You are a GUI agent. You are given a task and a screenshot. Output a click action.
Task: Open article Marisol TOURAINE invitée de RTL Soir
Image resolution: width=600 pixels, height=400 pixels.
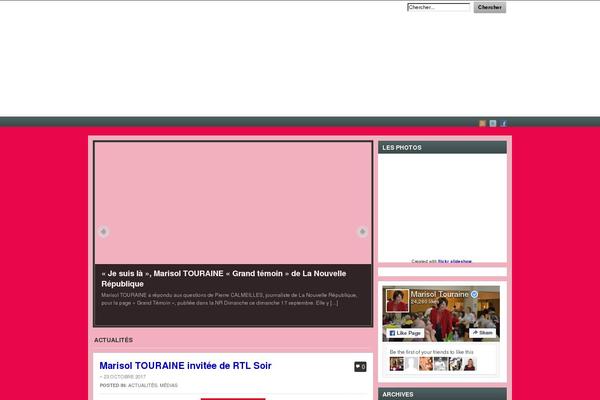click(x=185, y=366)
